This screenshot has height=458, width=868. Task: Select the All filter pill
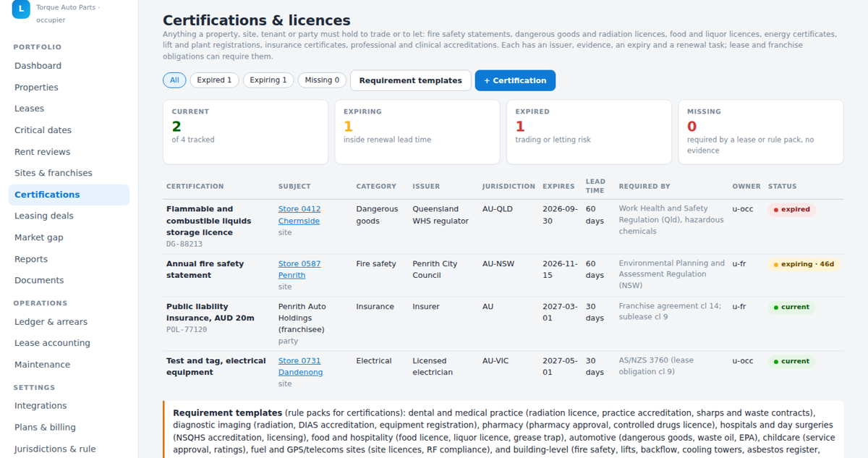click(x=174, y=80)
